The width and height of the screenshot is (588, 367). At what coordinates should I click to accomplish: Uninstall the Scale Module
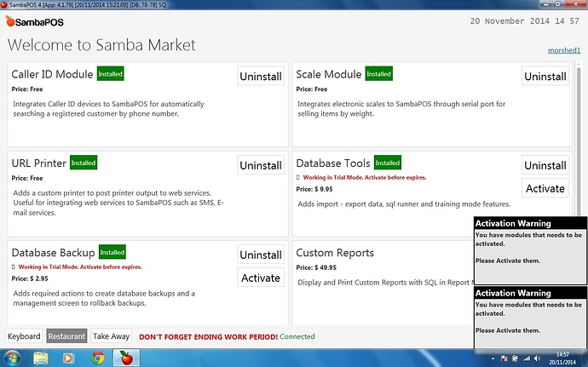click(x=545, y=76)
